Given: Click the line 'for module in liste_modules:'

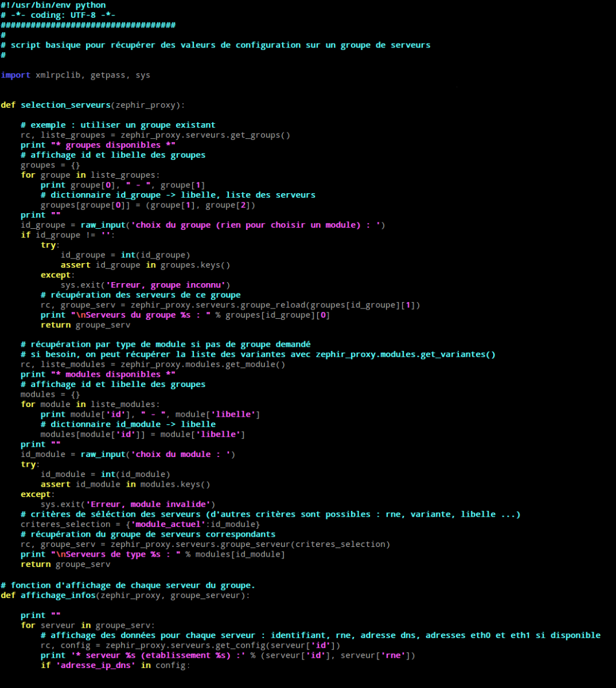Looking at the screenshot, I should coord(91,404).
